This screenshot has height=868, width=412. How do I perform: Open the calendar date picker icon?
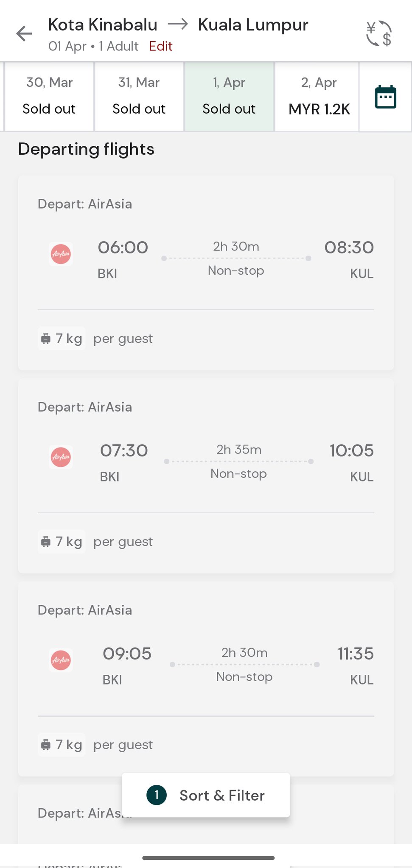point(385,97)
